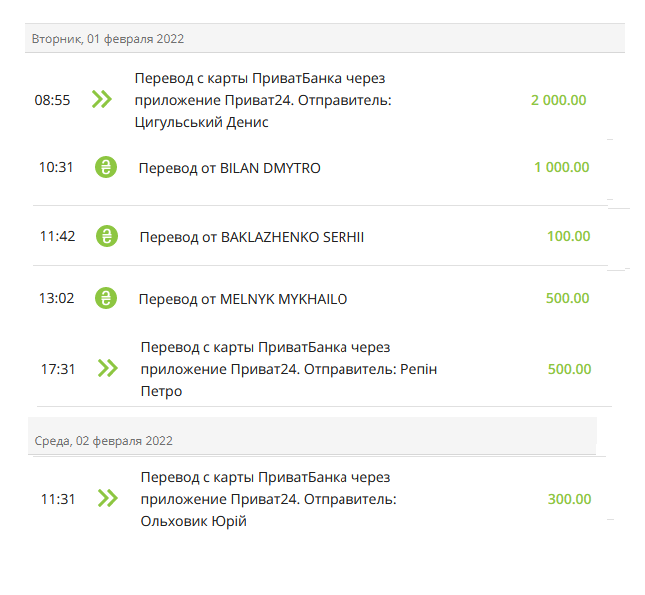Select "Перевод от BAKLAZHENKO SERHII" entry

[252, 237]
